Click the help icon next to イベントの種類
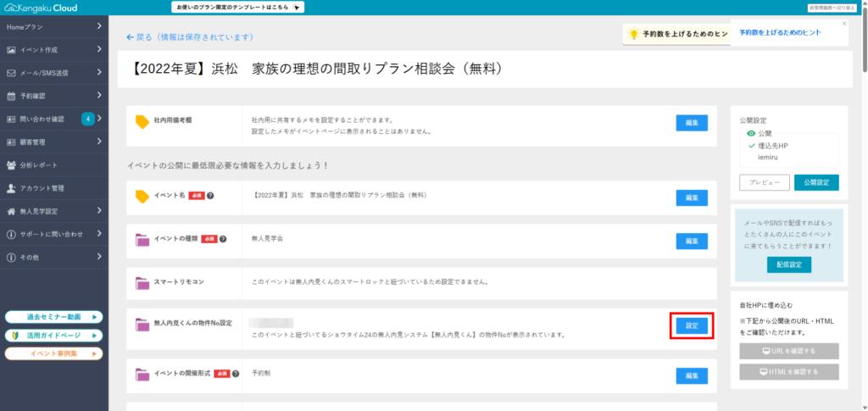Image resolution: width=868 pixels, height=411 pixels. [223, 239]
